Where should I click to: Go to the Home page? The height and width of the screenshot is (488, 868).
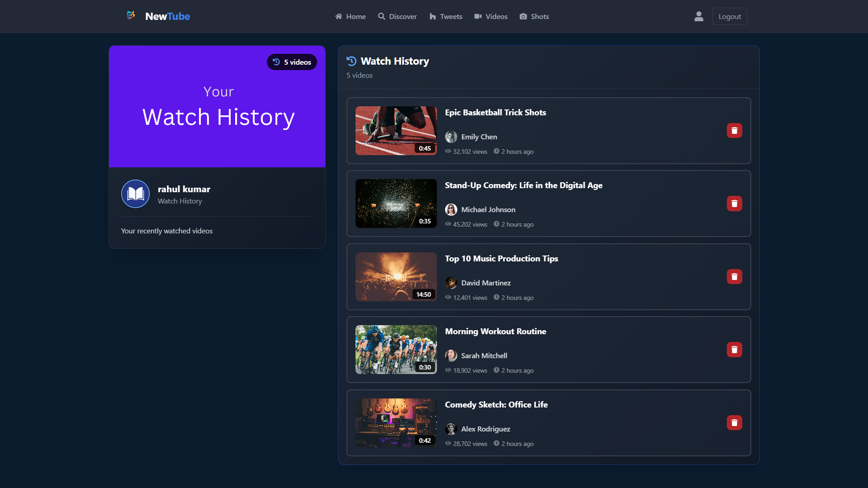350,17
